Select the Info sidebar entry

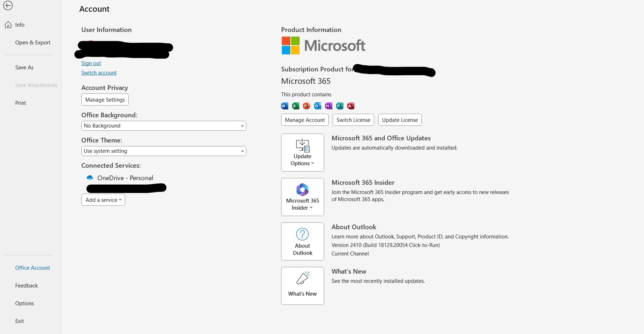click(x=19, y=25)
